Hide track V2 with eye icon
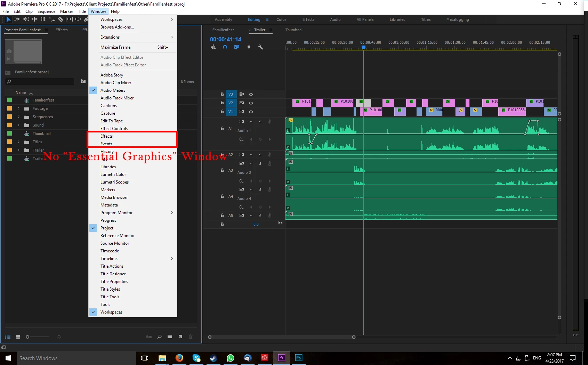This screenshot has width=588, height=365. (x=251, y=103)
